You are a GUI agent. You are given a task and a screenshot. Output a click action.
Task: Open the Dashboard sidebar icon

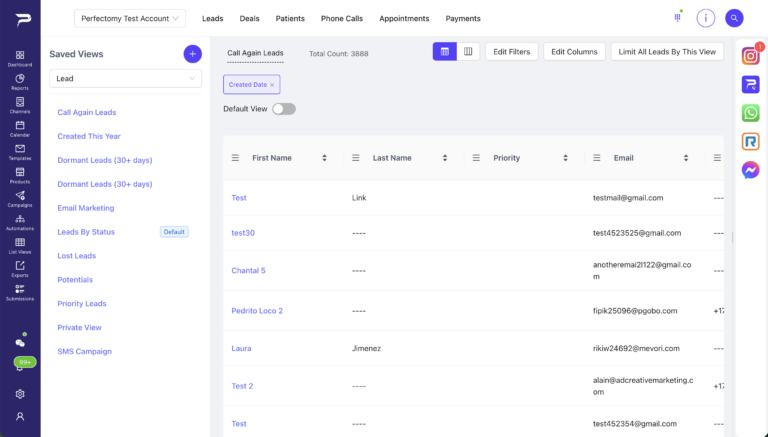click(20, 58)
